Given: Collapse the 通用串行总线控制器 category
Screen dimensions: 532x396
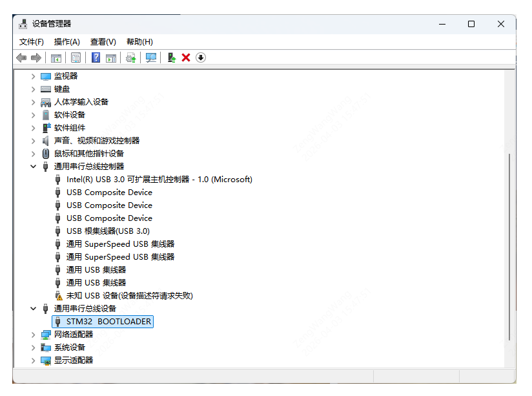Looking at the screenshot, I should 33,166.
